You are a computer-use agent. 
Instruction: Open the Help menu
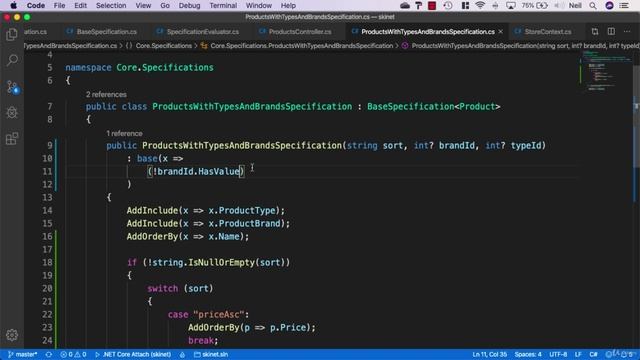(x=288, y=6)
